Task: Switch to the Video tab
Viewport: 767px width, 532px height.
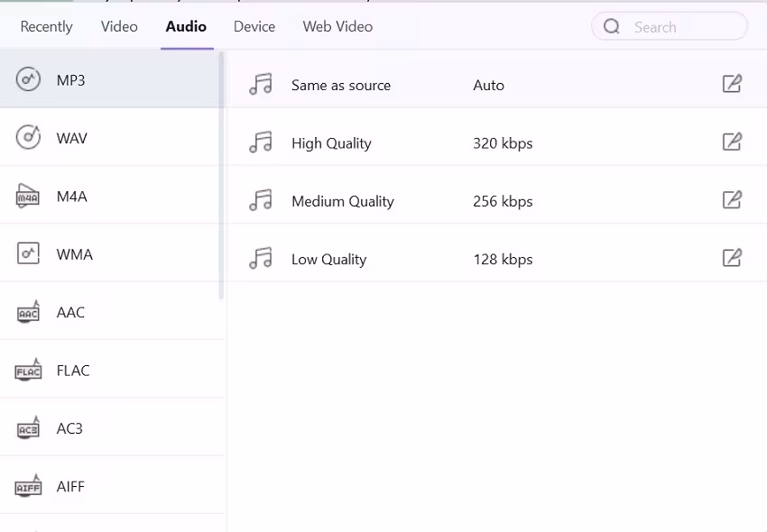Action: pyautogui.click(x=119, y=27)
